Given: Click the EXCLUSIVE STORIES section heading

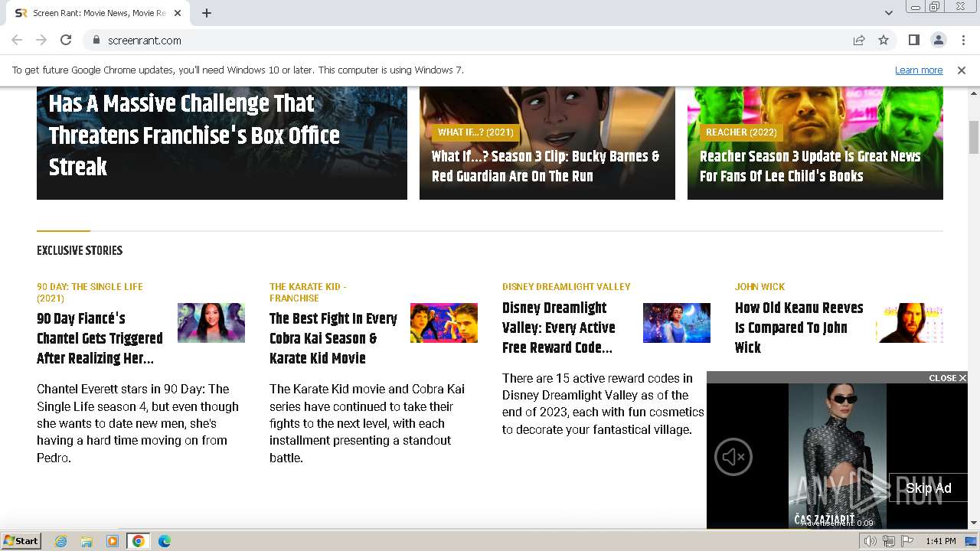Looking at the screenshot, I should (x=80, y=250).
